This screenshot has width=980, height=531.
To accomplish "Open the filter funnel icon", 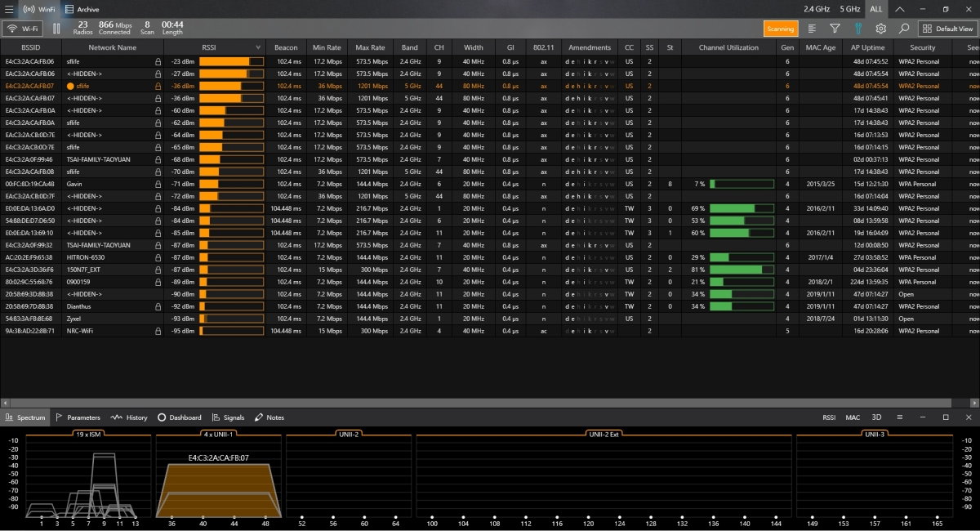I will point(835,29).
